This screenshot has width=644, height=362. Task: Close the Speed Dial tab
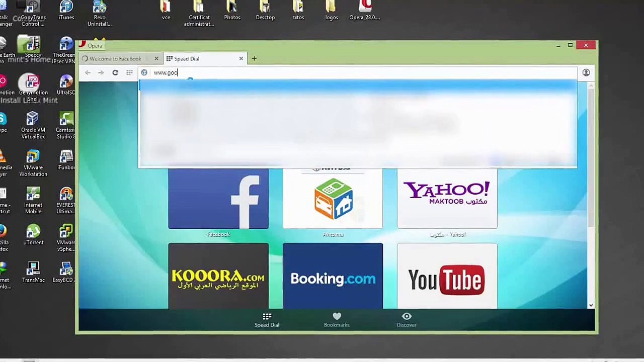click(241, 59)
